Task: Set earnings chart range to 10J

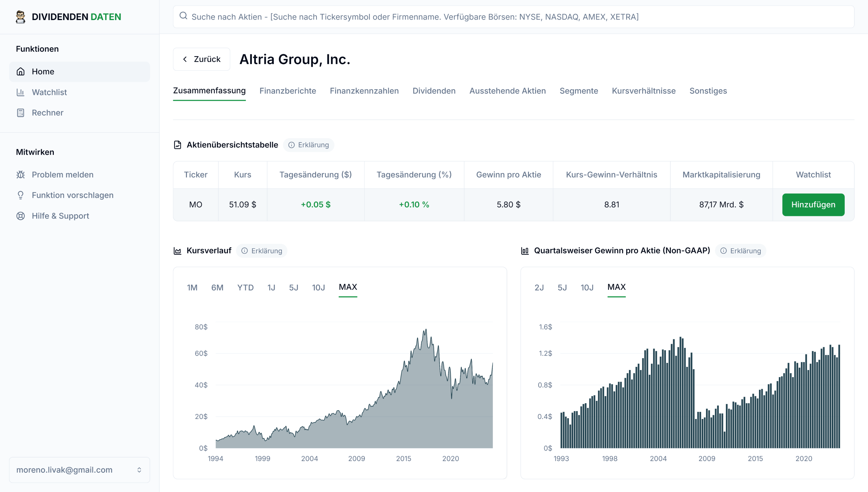Action: point(587,287)
